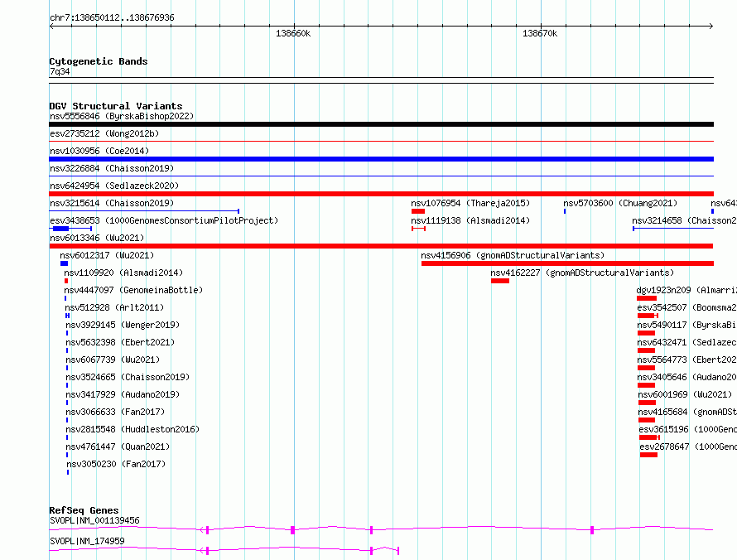Click nsv4447097 (GenomeinaBottle) label
Image resolution: width=737 pixels, height=560 pixels.
[133, 290]
